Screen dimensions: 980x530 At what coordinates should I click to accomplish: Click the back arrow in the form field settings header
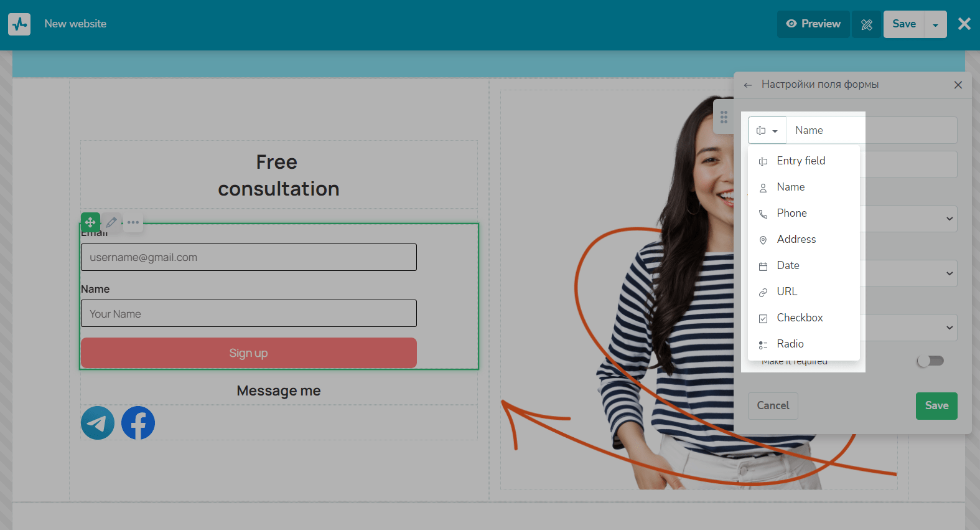click(748, 85)
